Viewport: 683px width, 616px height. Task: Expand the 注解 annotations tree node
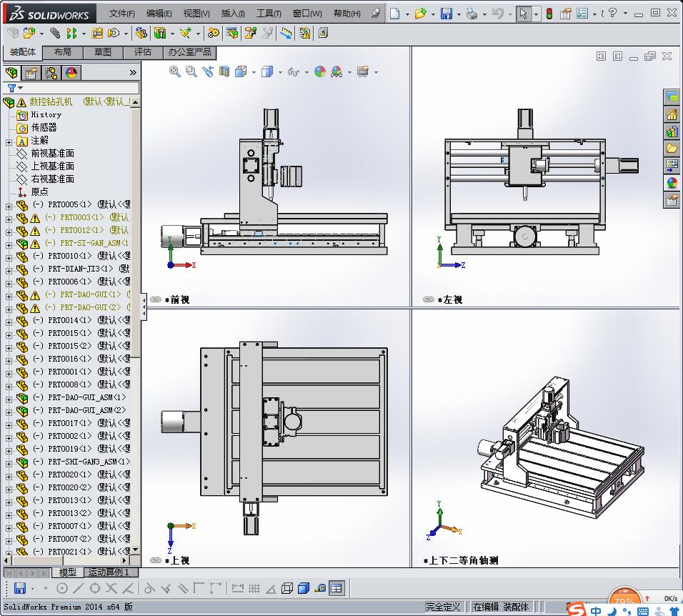(9, 141)
